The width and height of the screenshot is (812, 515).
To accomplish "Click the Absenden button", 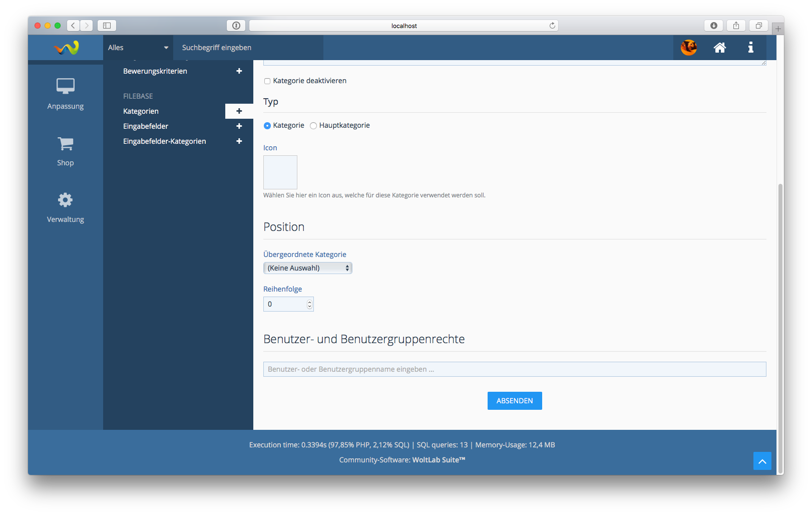I will 514,401.
